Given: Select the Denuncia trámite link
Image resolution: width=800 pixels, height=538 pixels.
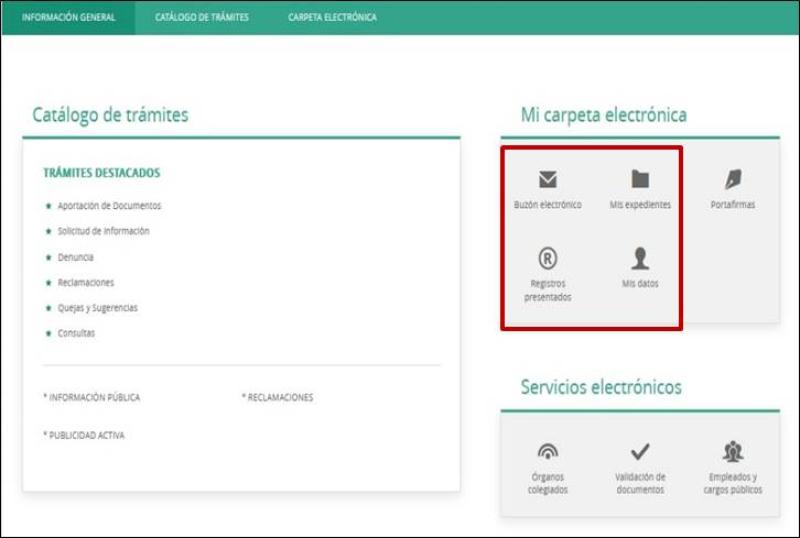Looking at the screenshot, I should (x=76, y=257).
